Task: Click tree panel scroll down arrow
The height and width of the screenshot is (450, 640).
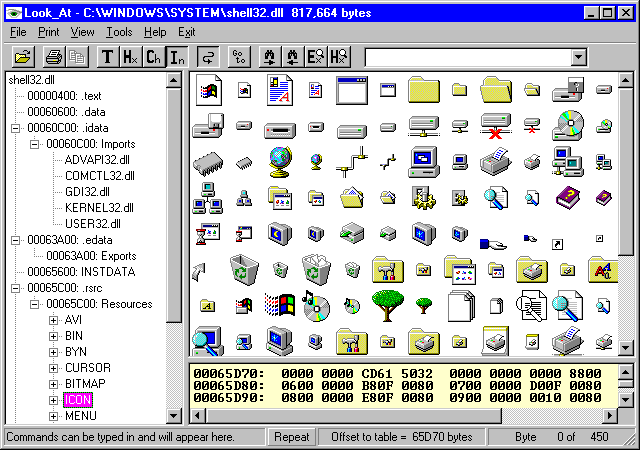Action: [x=173, y=416]
